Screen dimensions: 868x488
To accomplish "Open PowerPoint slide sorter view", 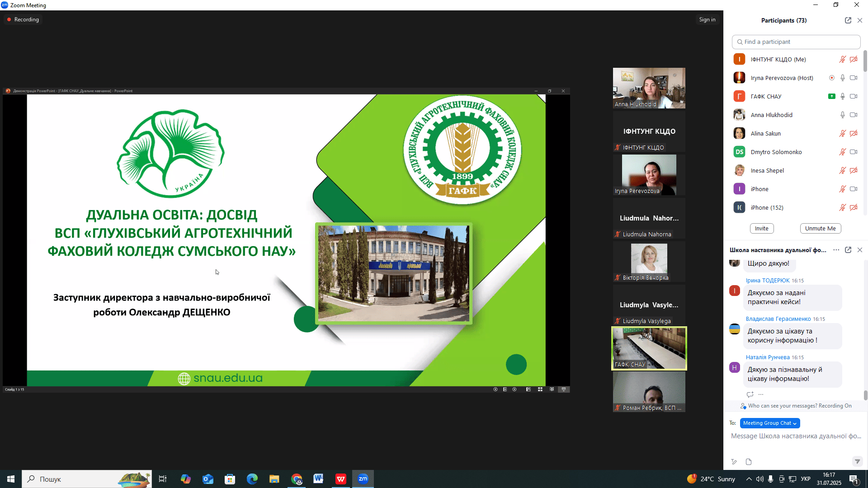I will click(x=540, y=389).
